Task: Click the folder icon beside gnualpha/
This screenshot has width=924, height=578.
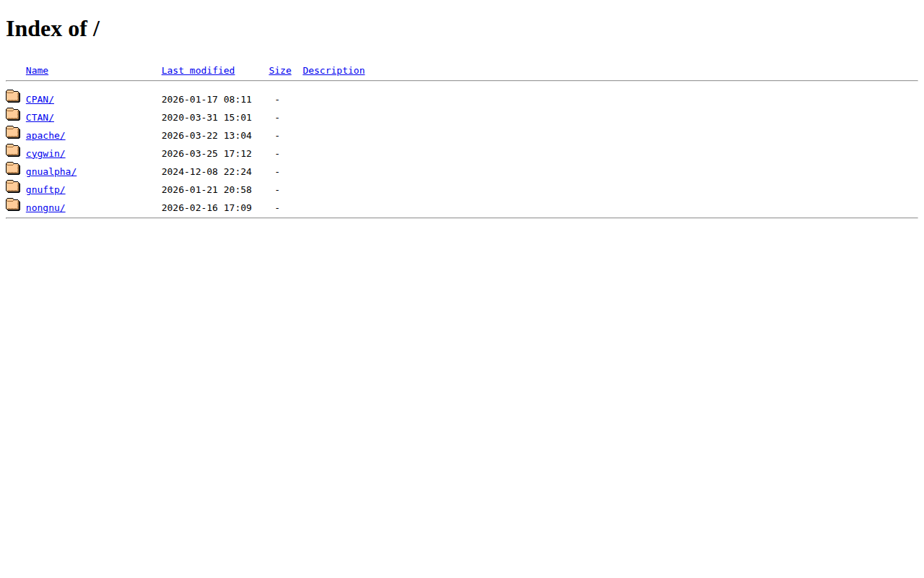Action: click(13, 169)
